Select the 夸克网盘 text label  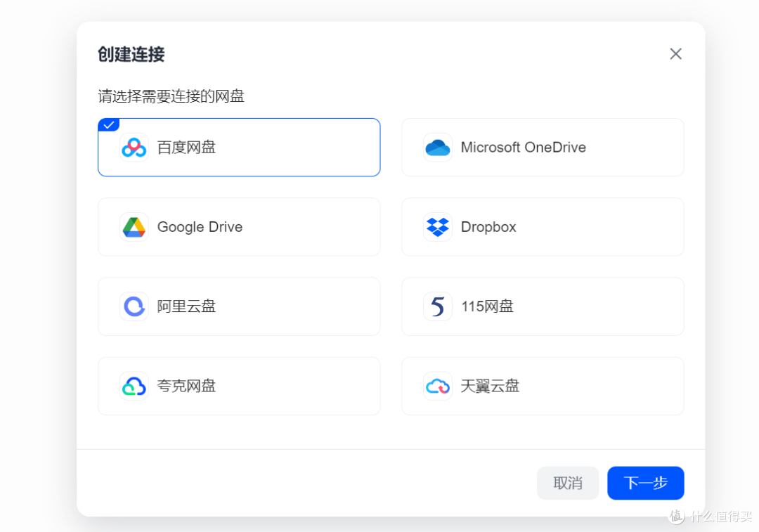tap(186, 386)
